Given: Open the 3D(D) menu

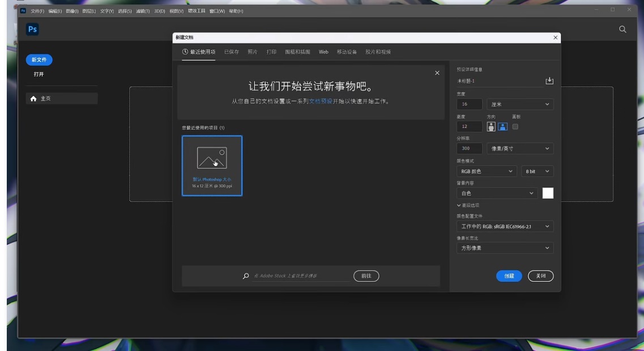Looking at the screenshot, I should click(160, 11).
